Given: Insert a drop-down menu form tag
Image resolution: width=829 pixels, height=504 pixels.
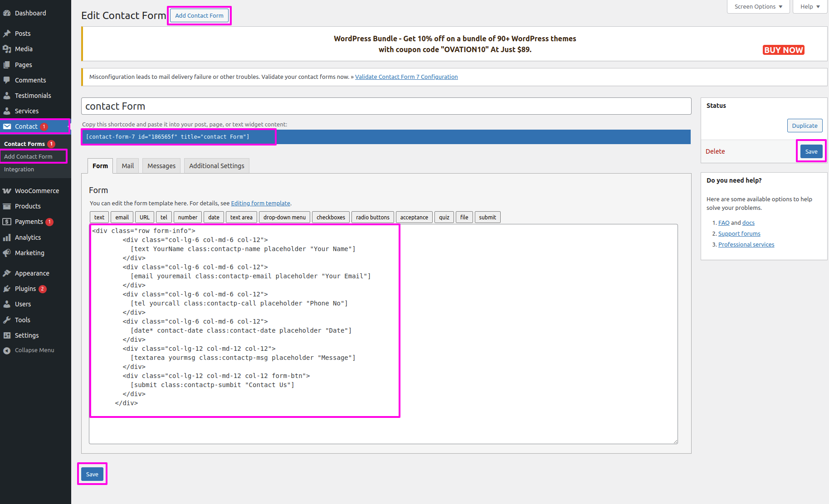Looking at the screenshot, I should [x=284, y=218].
